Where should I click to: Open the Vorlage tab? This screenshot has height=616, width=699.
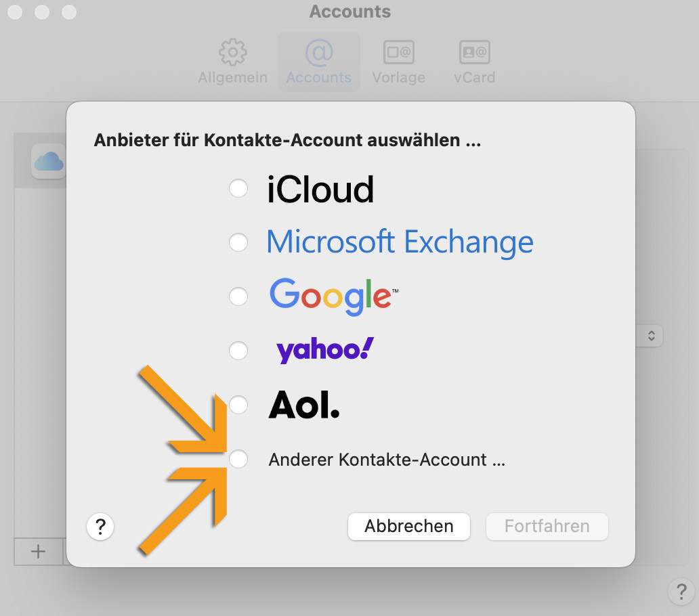[398, 62]
